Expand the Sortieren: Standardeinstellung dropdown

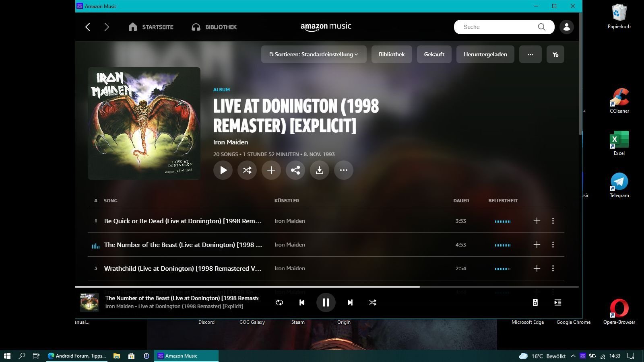tap(314, 54)
